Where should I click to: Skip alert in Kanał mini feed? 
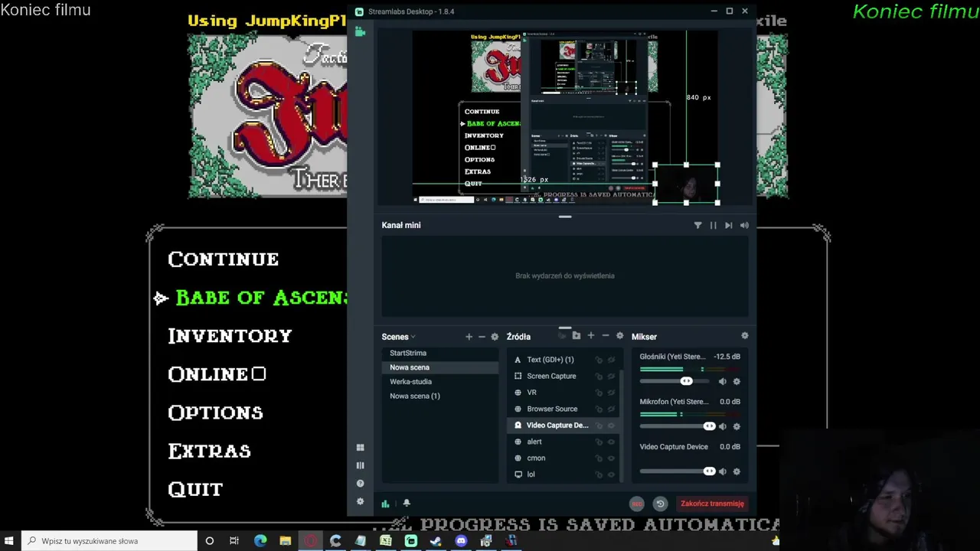coord(728,225)
